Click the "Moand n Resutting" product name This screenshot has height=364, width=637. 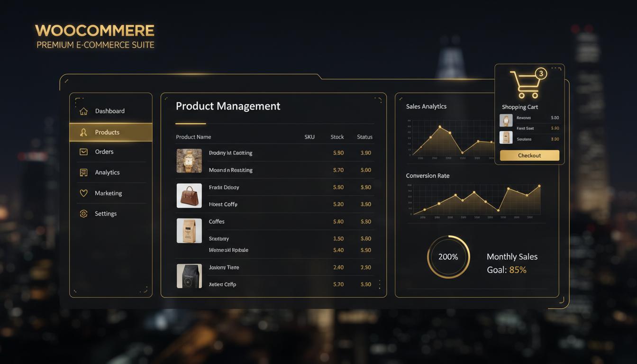(x=231, y=170)
